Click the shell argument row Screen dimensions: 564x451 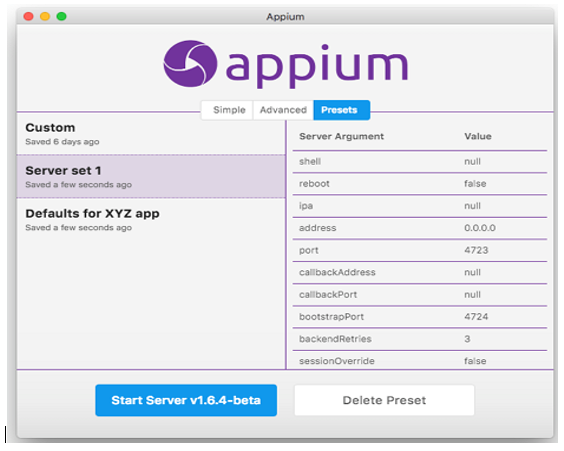420,162
